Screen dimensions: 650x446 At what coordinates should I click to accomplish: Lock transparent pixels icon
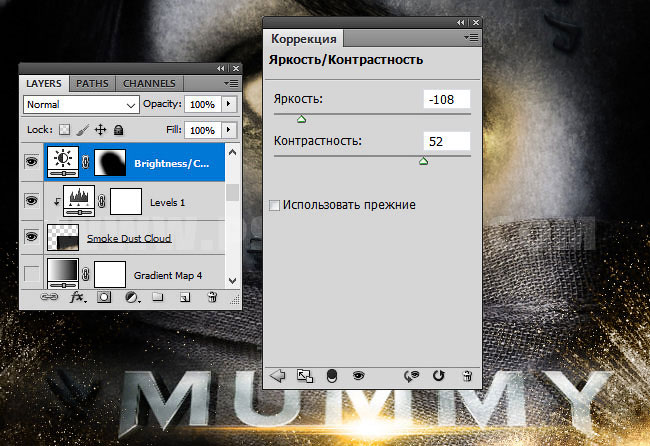point(64,130)
